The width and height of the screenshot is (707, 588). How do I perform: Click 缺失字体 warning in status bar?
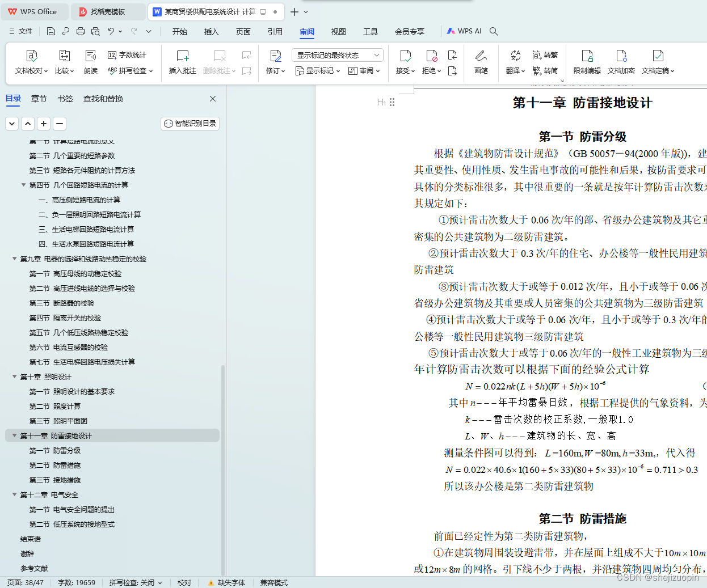(227, 582)
